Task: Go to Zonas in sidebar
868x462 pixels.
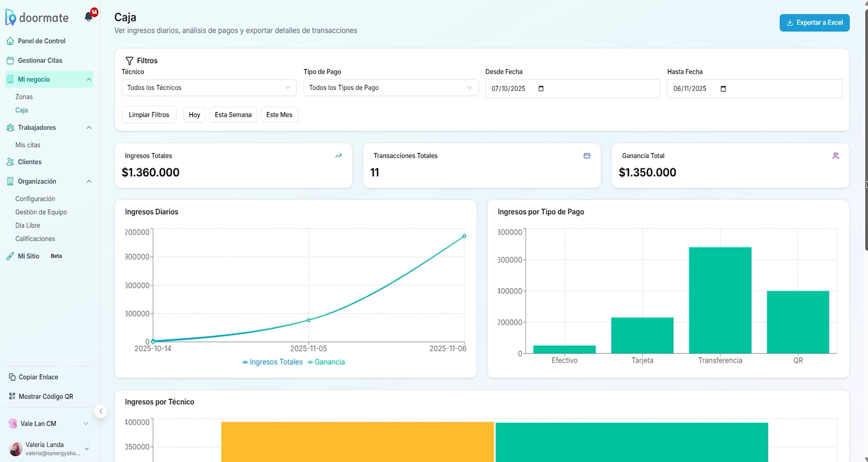Action: (x=24, y=97)
